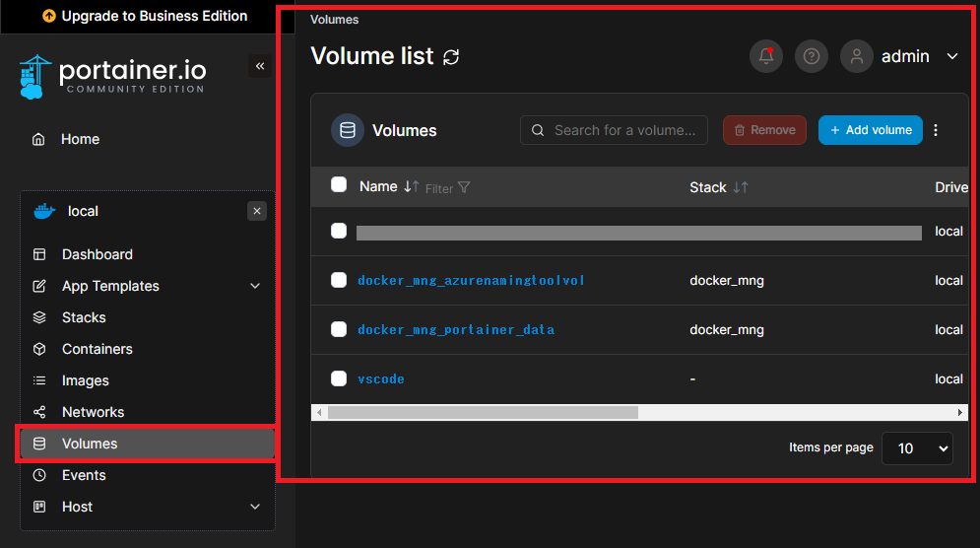Check docker_mng_portainer_data volume checkbox
The height and width of the screenshot is (548, 980).
pyautogui.click(x=339, y=329)
